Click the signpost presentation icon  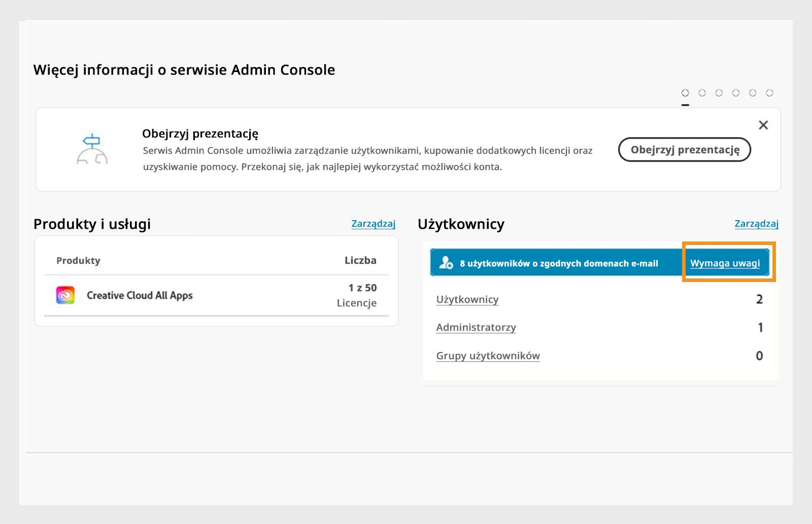click(x=92, y=149)
